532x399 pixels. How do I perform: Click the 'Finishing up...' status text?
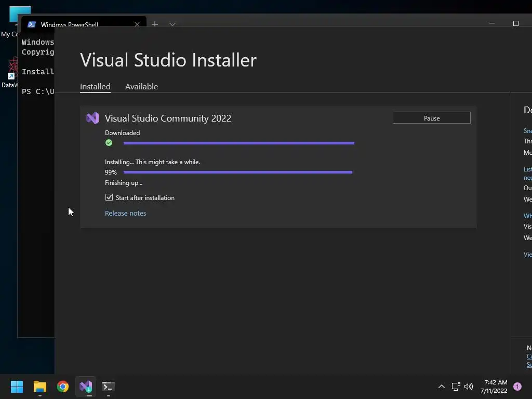click(x=124, y=182)
